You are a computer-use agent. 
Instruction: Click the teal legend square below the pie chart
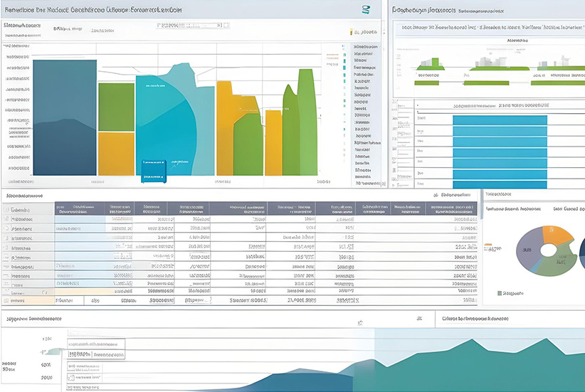pos(500,292)
